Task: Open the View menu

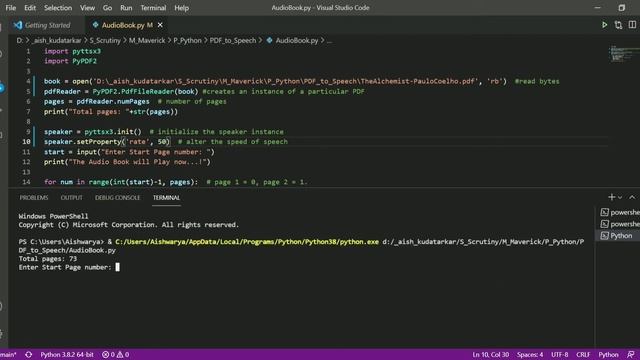Action: [87, 8]
